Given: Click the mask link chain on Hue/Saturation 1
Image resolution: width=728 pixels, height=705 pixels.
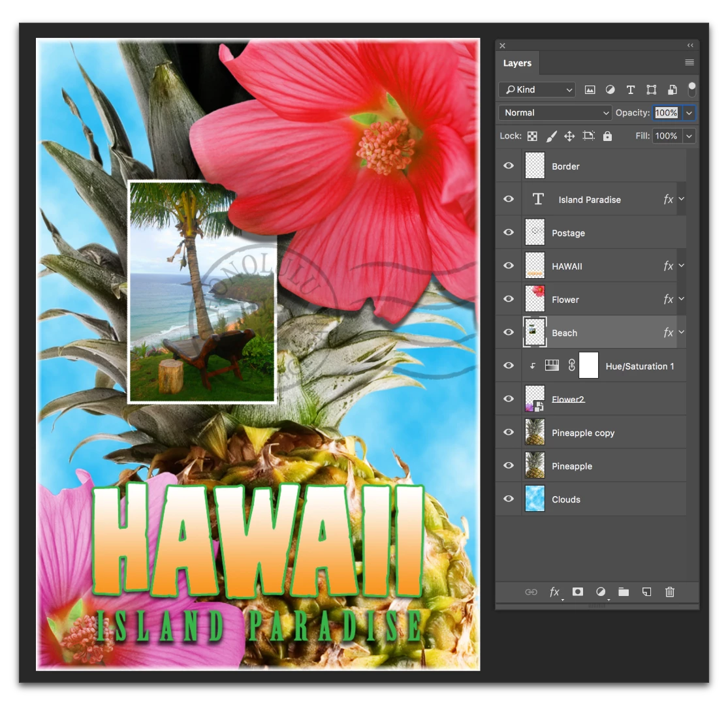Looking at the screenshot, I should 571,366.
